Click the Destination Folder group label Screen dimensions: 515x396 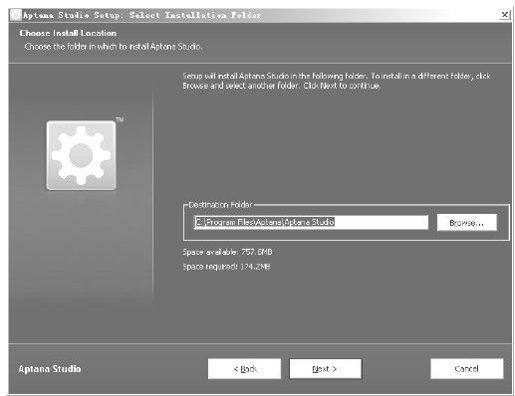click(220, 205)
